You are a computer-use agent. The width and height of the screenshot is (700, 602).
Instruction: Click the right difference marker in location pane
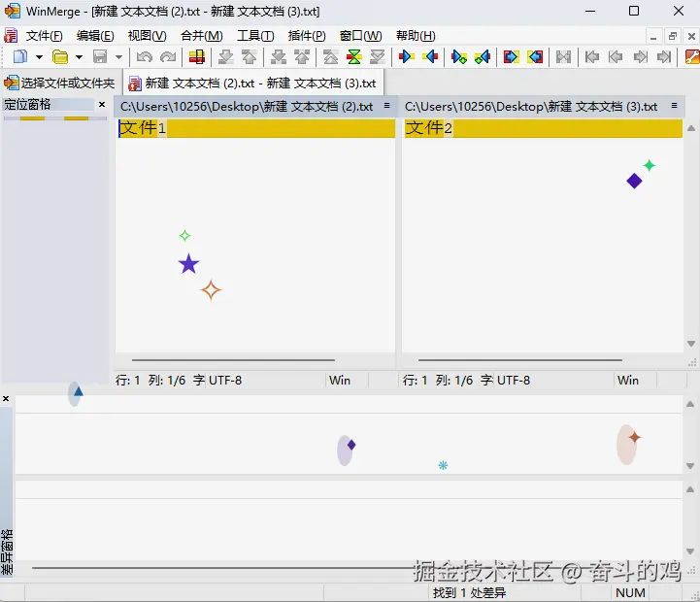76,118
